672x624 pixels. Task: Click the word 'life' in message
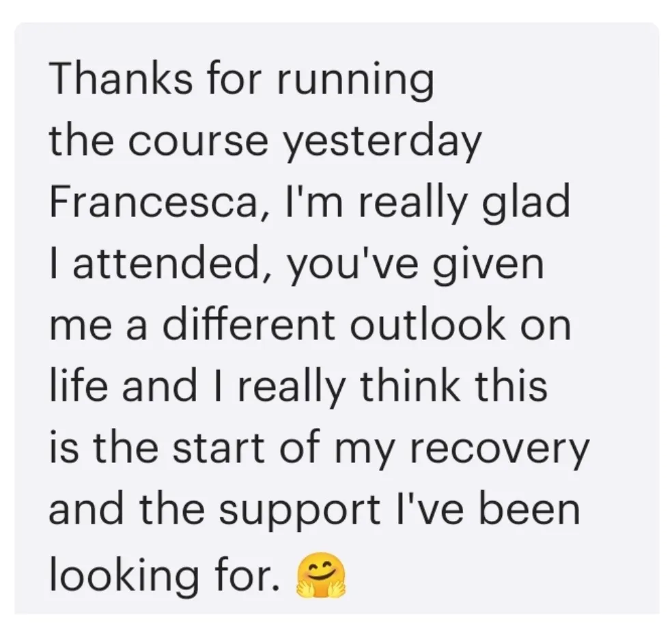pos(79,386)
